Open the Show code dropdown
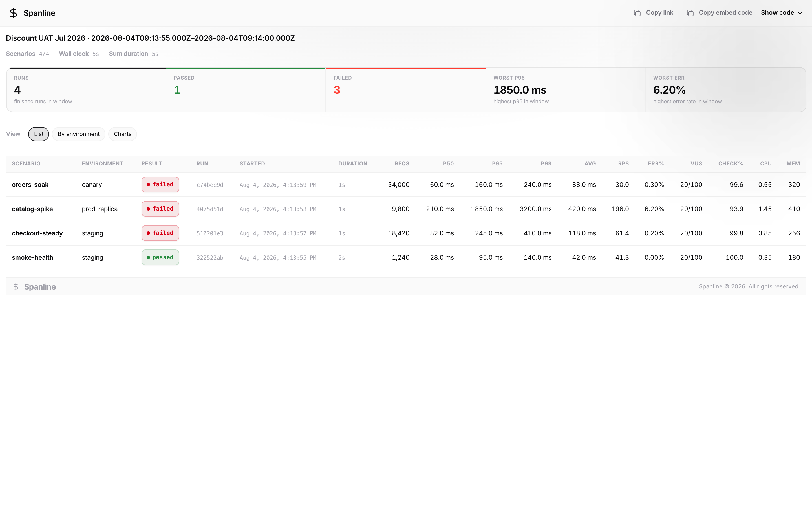The height and width of the screenshot is (508, 812). 782,13
